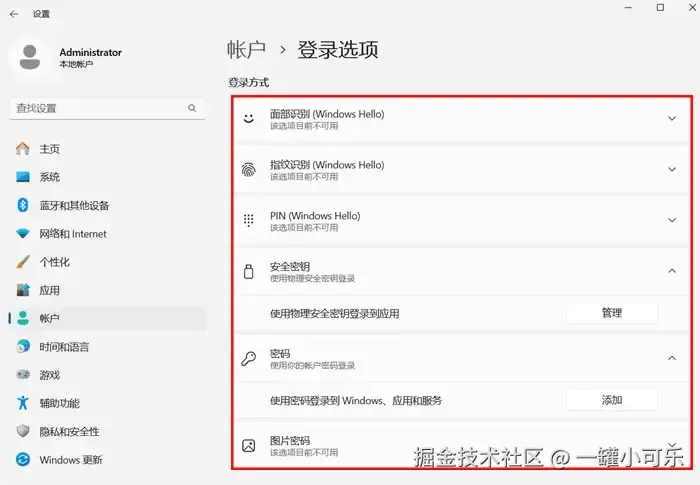Screen dimensions: 700x485
Task: Click the 时间和语言 clock globe icon
Action: point(23,346)
